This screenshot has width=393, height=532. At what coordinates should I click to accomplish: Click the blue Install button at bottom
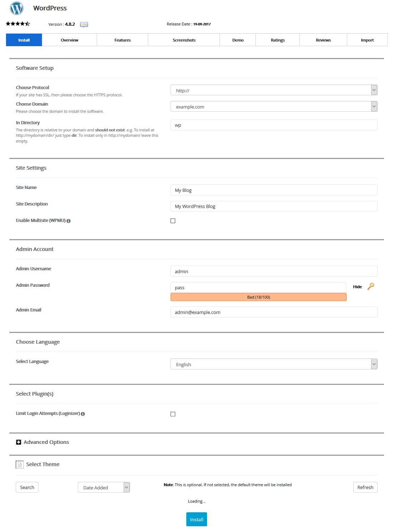[x=197, y=519]
